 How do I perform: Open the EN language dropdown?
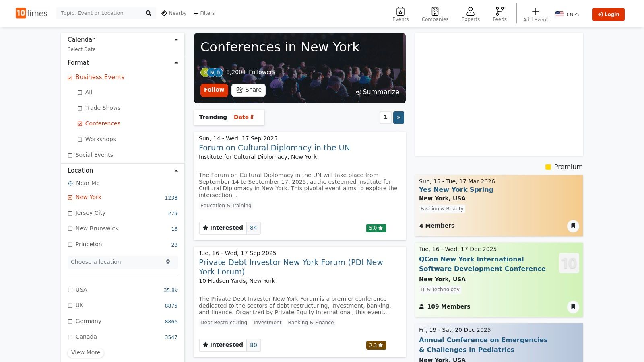tap(567, 14)
